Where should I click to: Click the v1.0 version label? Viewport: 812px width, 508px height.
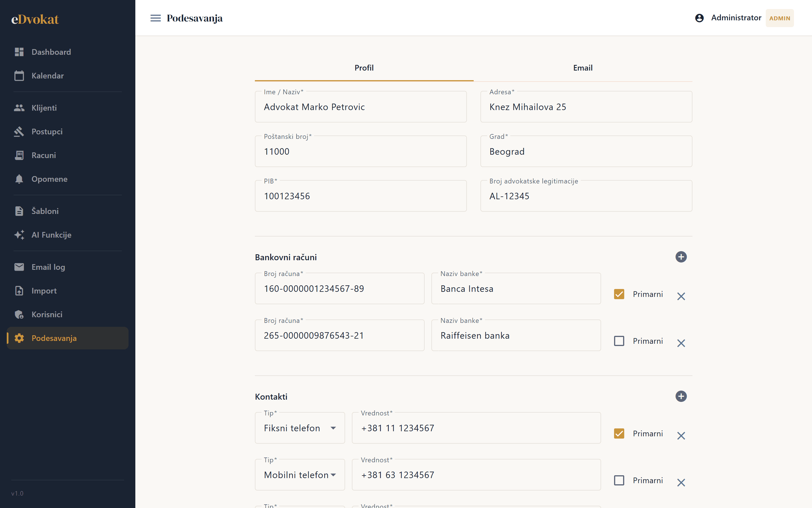pyautogui.click(x=17, y=494)
